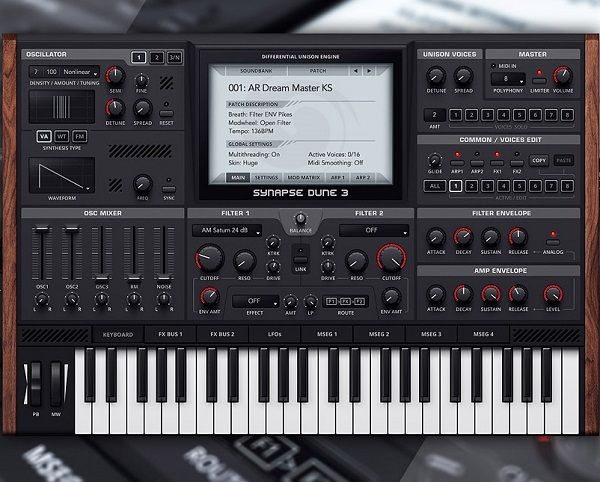This screenshot has width=600, height=482.
Task: Open the unison voices AMT selector
Action: (434, 115)
